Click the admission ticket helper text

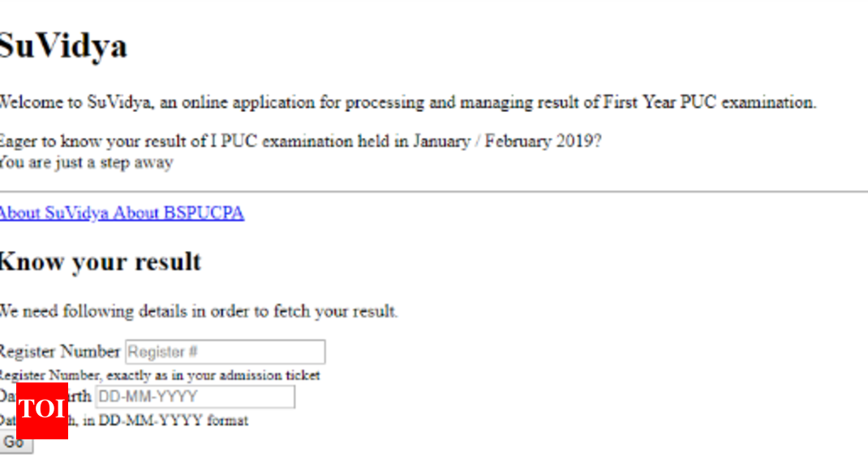pyautogui.click(x=158, y=375)
